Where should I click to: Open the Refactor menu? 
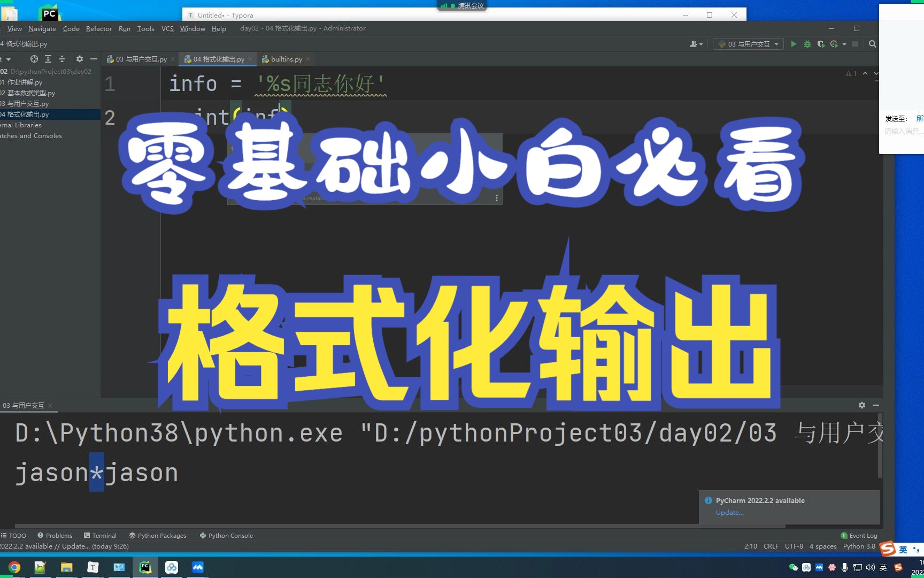[99, 28]
